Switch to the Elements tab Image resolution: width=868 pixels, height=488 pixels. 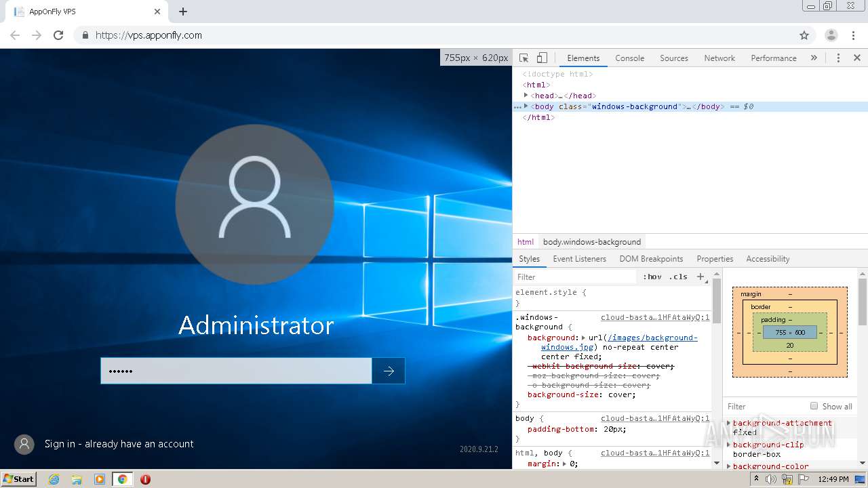583,58
